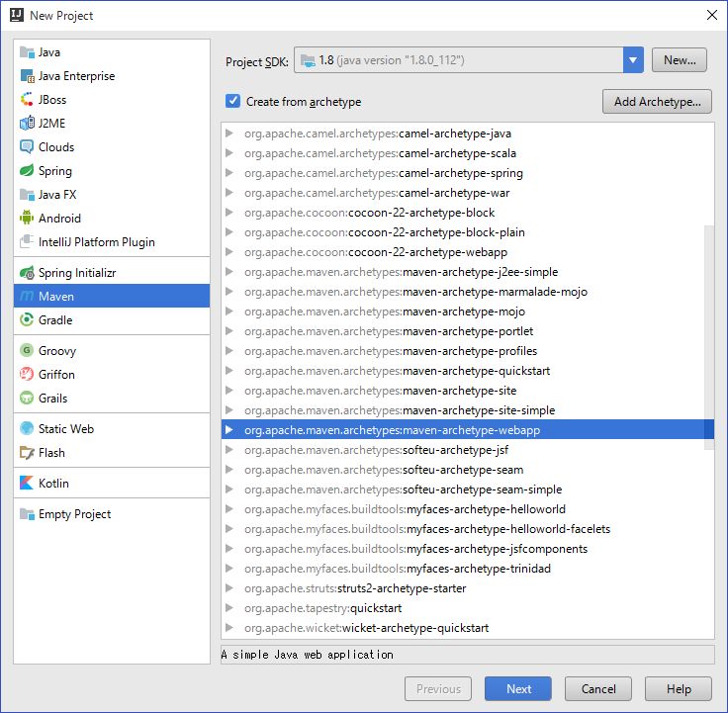Uncheck Create from archetype checkbox
Viewport: 728px width, 713px height.
point(232,101)
